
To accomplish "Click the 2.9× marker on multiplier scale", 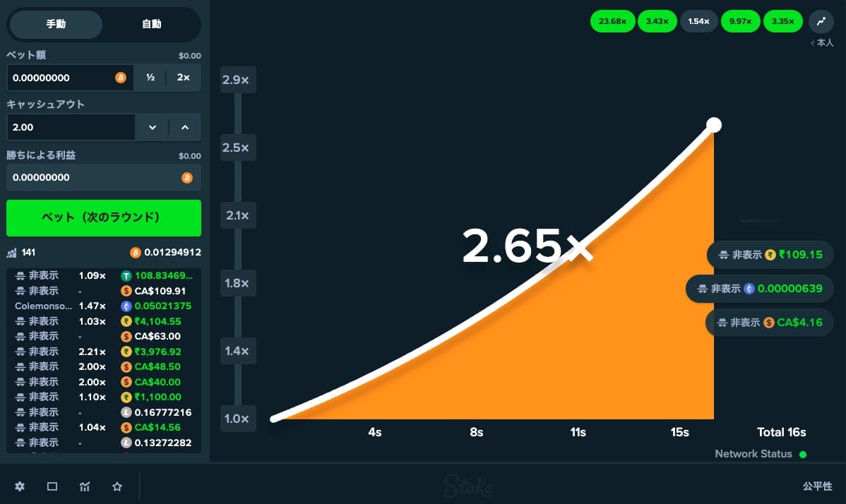I will (x=238, y=80).
